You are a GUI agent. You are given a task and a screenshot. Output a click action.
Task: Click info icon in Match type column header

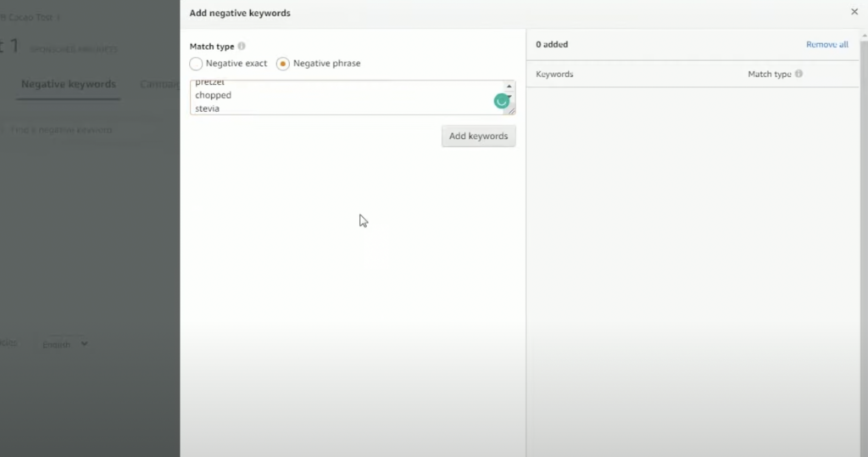798,75
